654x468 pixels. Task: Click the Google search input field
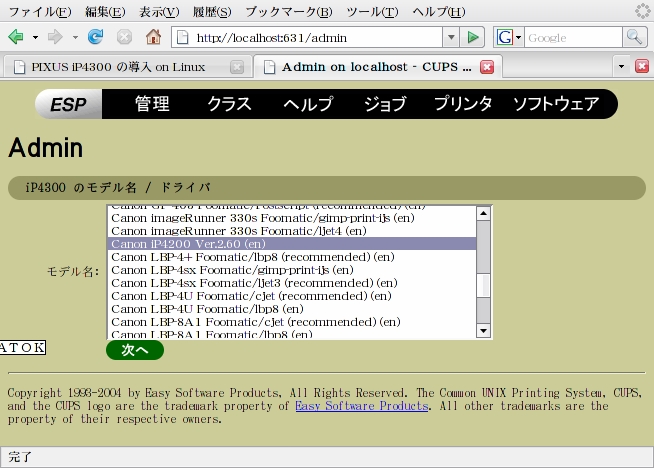point(573,38)
